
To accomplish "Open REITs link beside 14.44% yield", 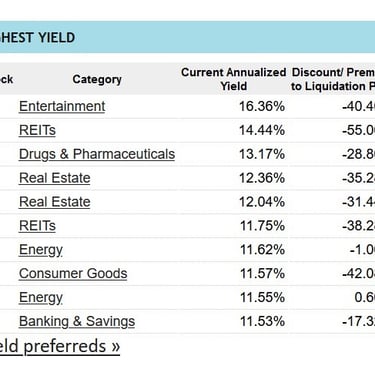I will [x=37, y=130].
